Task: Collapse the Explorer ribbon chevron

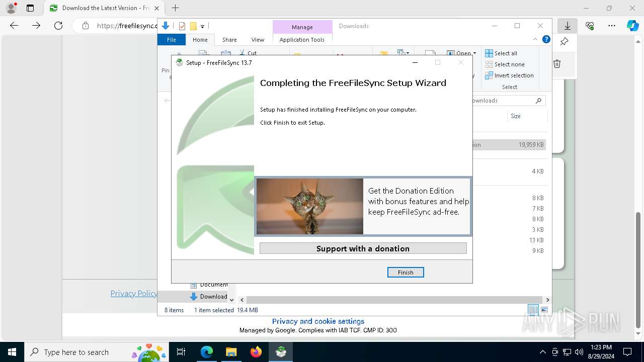Action: [x=535, y=39]
